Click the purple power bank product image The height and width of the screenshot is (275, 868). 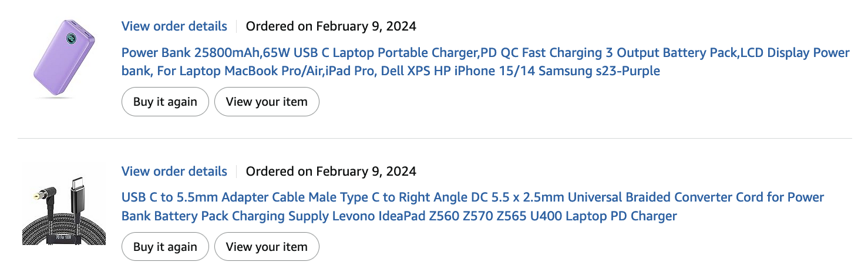[64, 59]
